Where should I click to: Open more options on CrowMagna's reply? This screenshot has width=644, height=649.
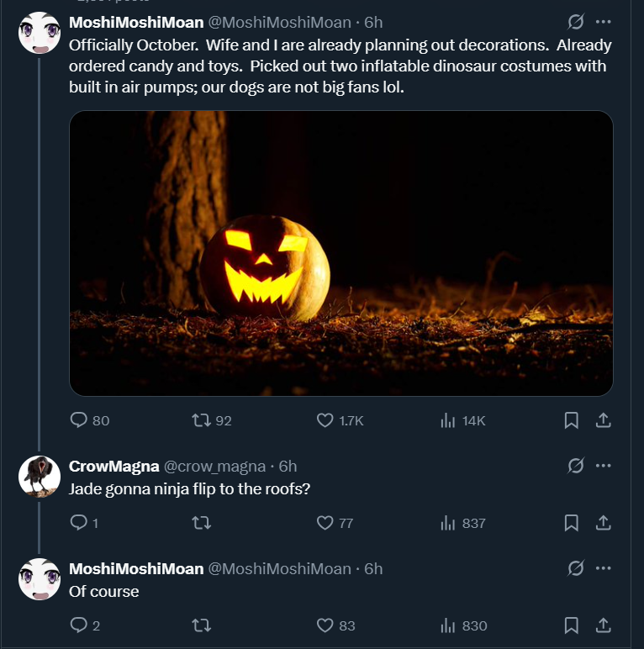click(x=603, y=467)
